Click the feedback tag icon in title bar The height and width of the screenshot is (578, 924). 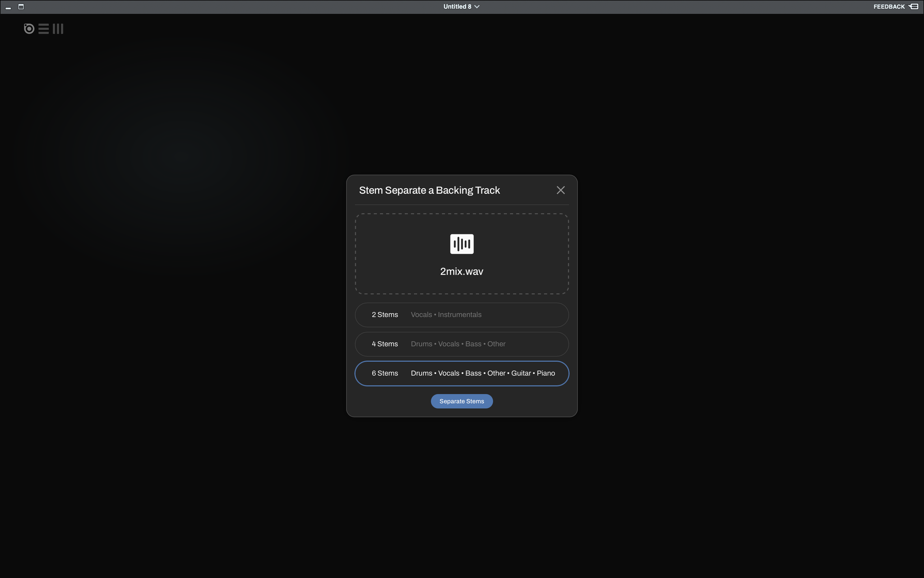[913, 6]
